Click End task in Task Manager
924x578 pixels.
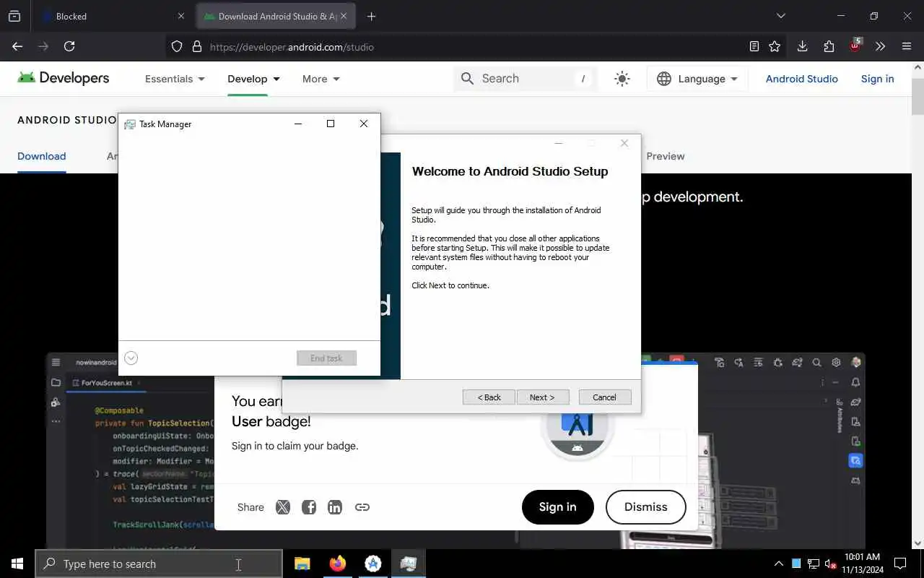[326, 358]
